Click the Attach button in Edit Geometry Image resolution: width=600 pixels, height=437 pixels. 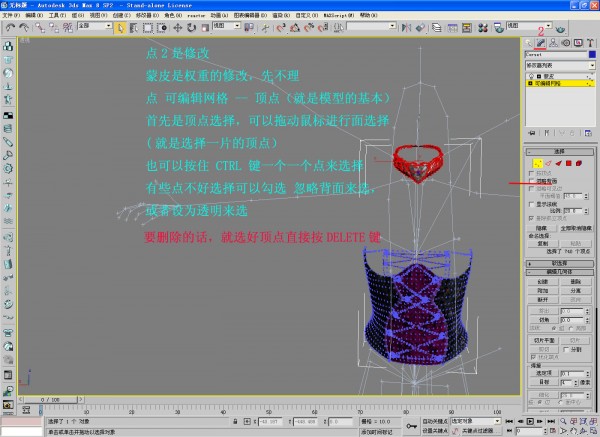click(541, 290)
